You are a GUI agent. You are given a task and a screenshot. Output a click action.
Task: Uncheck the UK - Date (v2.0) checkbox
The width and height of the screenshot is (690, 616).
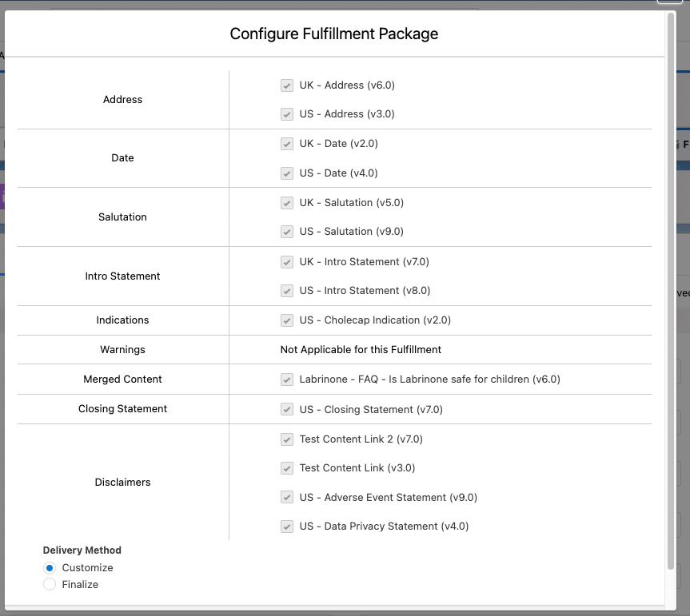click(287, 144)
